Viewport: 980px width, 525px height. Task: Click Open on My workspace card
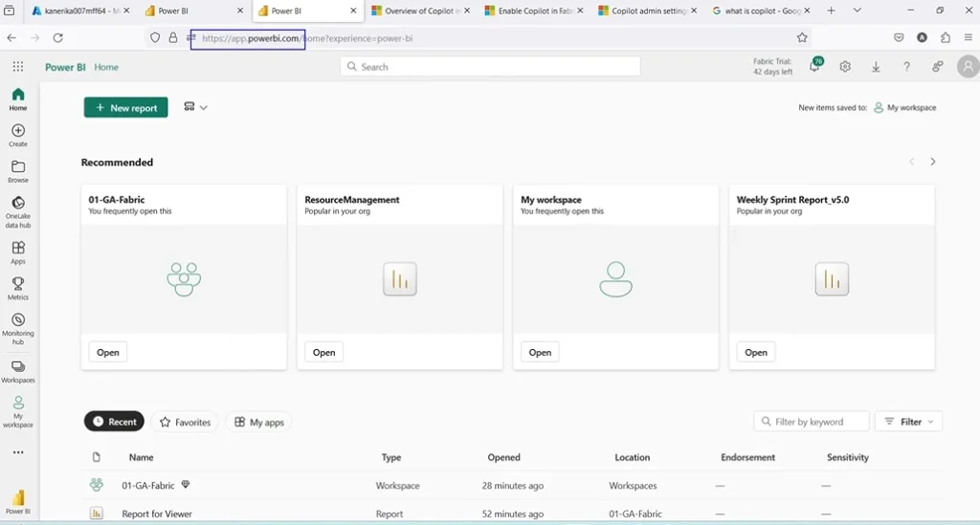540,352
